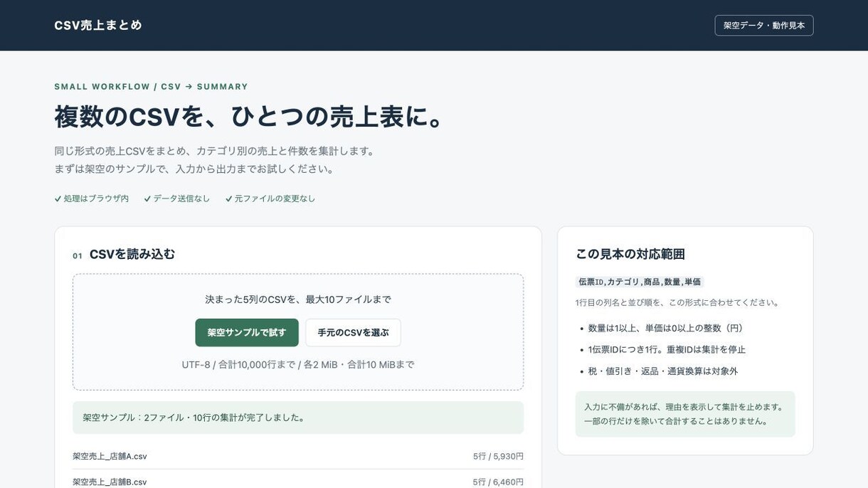The image size is (868, 488).
Task: Click the 架空データ・動作見本 badge in header
Action: (763, 26)
